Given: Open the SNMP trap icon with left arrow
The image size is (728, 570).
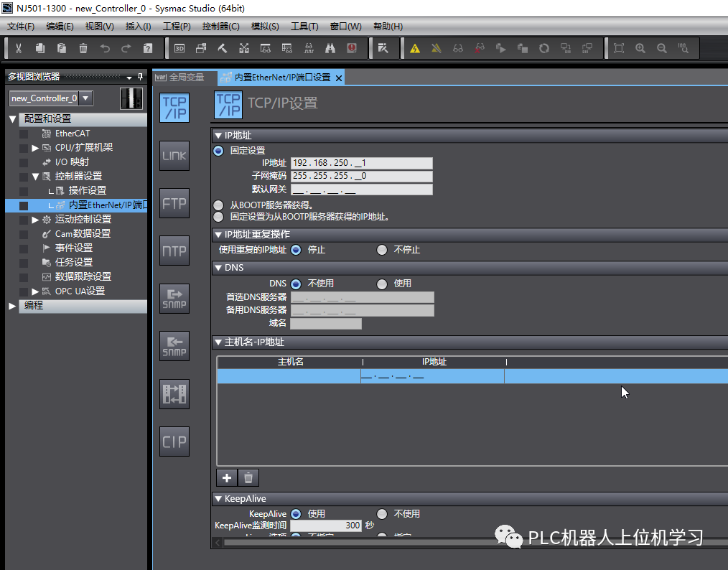Looking at the screenshot, I should coord(174,346).
